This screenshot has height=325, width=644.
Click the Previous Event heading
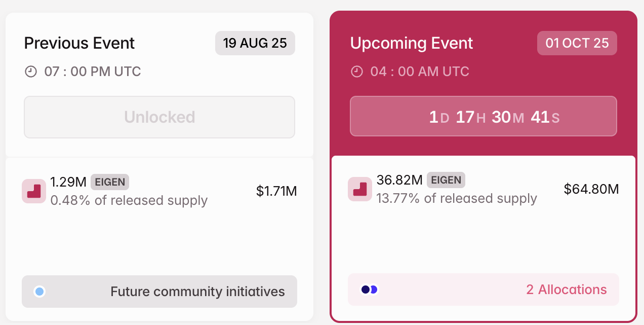coord(79,43)
